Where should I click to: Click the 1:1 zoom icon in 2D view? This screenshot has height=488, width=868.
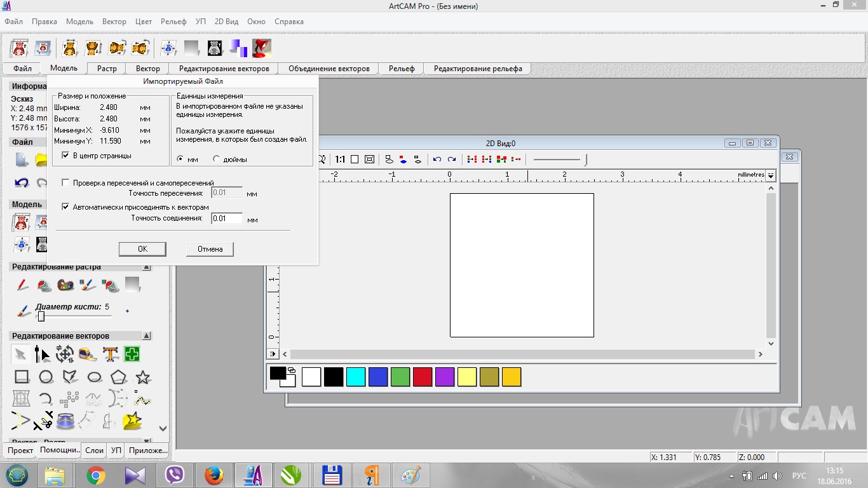[340, 159]
